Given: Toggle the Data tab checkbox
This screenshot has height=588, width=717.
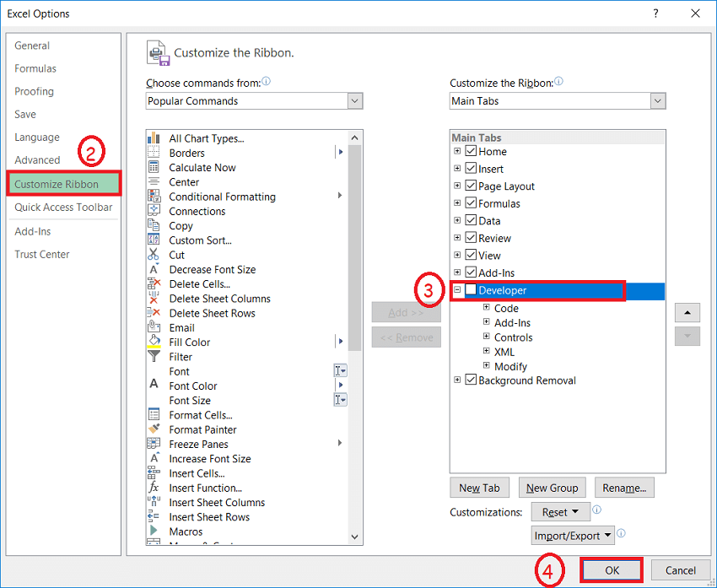Looking at the screenshot, I should (x=471, y=220).
